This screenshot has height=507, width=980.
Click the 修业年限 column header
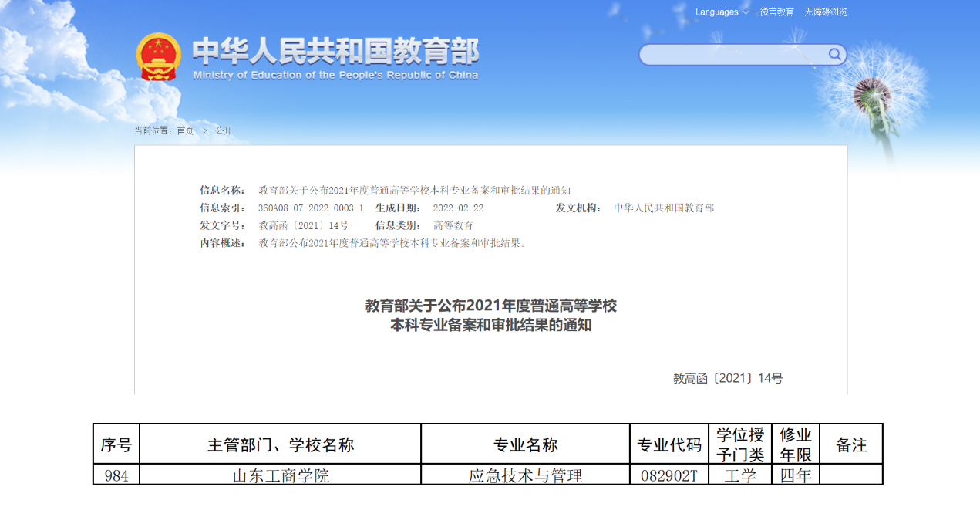(796, 444)
